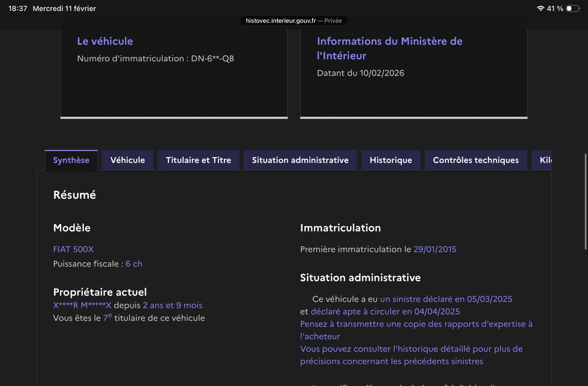The width and height of the screenshot is (588, 386).
Task: Click the Le véhicule card heading
Action: tap(105, 41)
